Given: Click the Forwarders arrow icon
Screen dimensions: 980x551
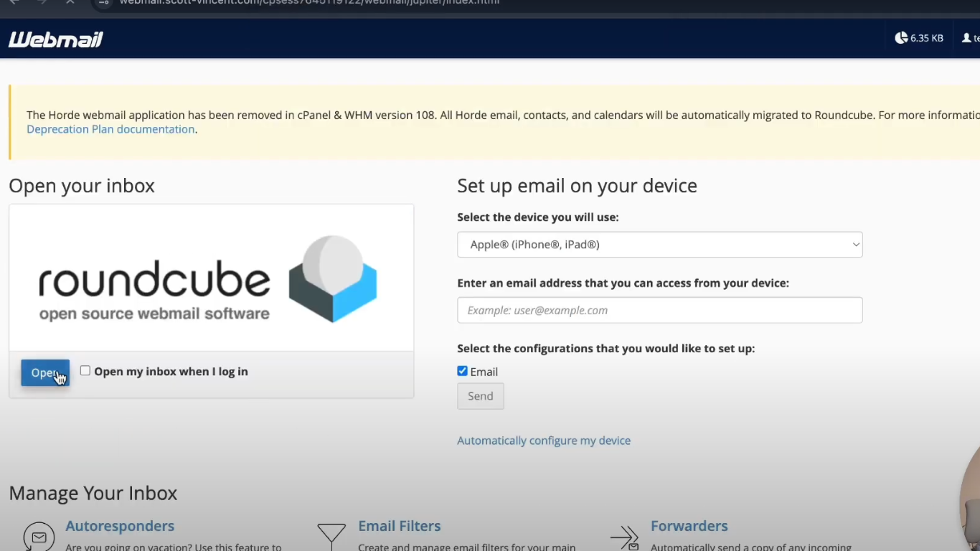Looking at the screenshot, I should tap(624, 537).
